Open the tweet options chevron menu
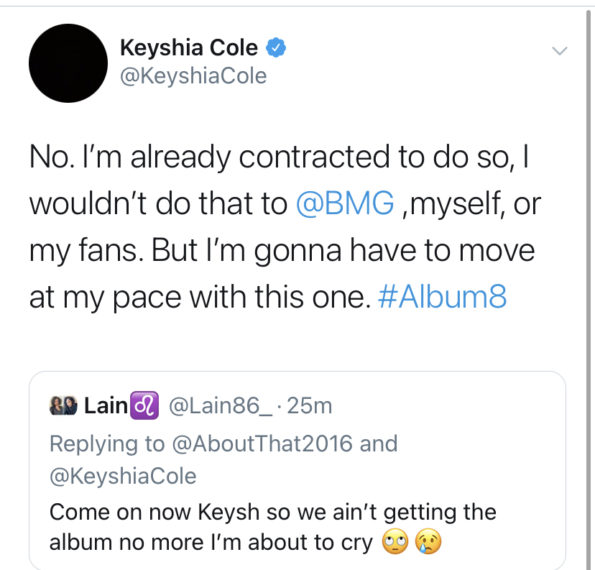Viewport: 595px width, 570px height. 559,50
